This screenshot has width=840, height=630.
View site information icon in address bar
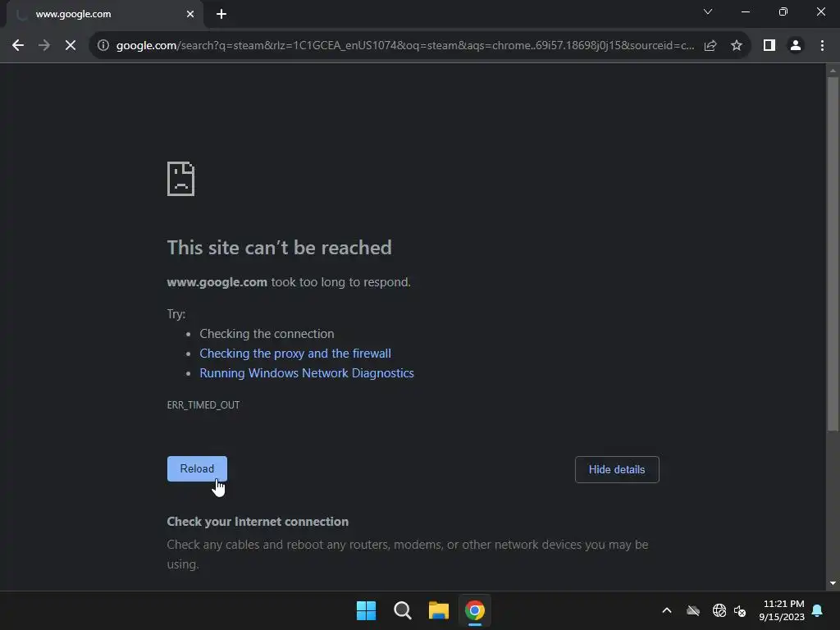pos(103,46)
